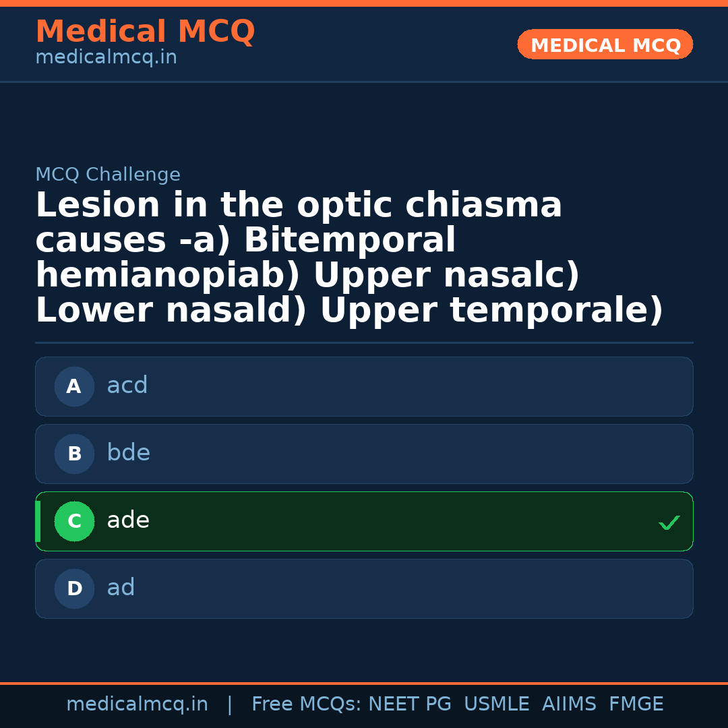Click the circled D option icon
The image size is (728, 728).
tap(74, 588)
